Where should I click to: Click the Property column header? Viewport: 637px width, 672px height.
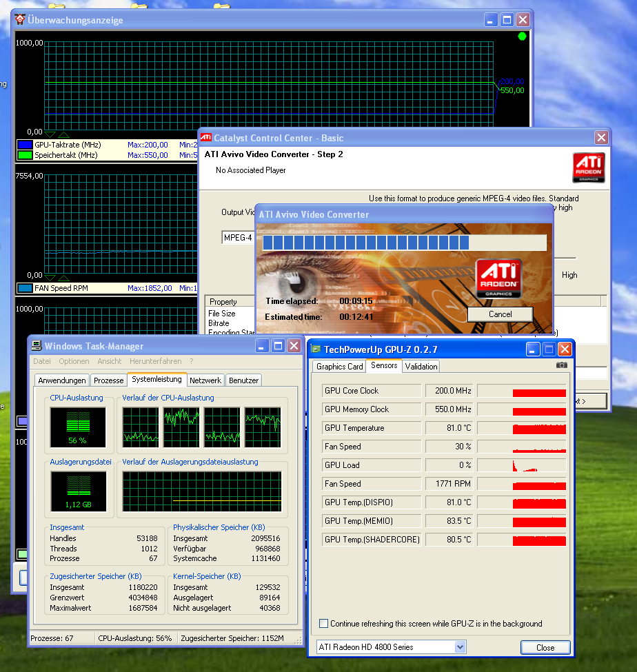tap(230, 301)
